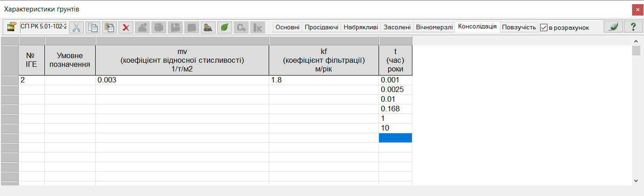This screenshot has width=644, height=196.
Task: Go to the Засолені tab
Action: point(397,27)
